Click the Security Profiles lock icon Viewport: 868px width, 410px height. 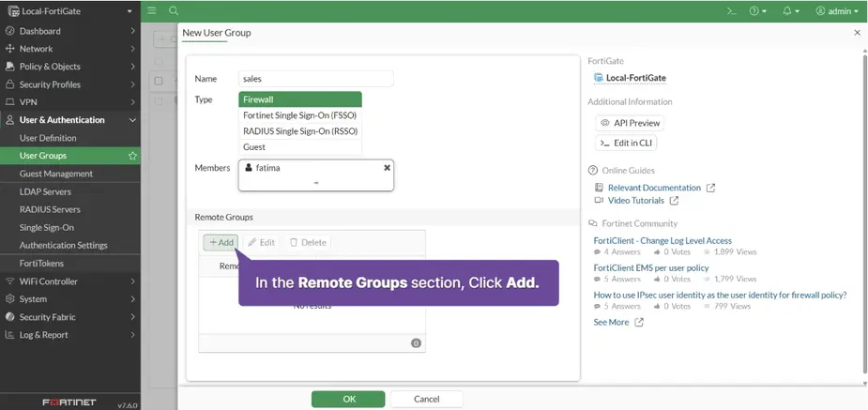[x=9, y=84]
